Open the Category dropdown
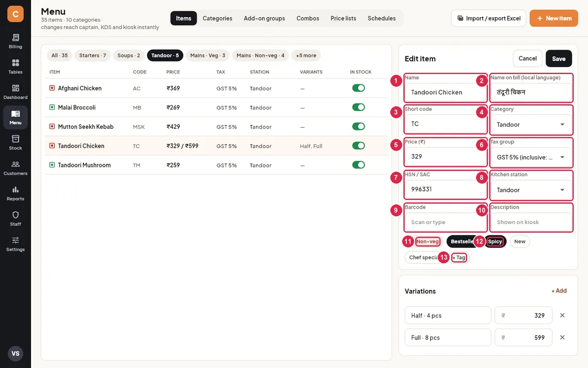The image size is (588, 368). point(531,125)
